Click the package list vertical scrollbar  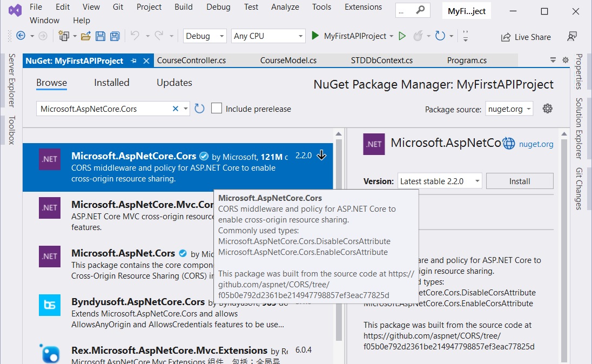[339, 240]
